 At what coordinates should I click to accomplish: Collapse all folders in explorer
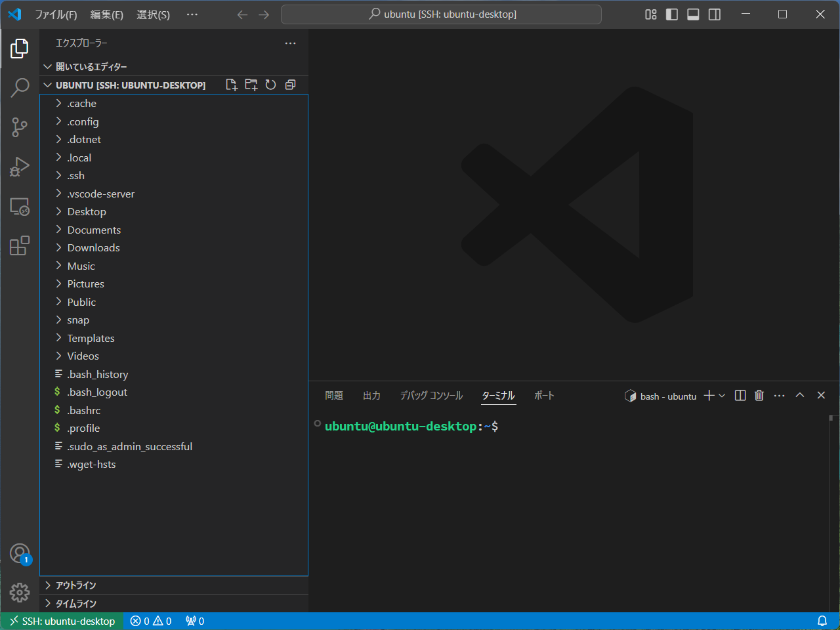click(x=290, y=85)
